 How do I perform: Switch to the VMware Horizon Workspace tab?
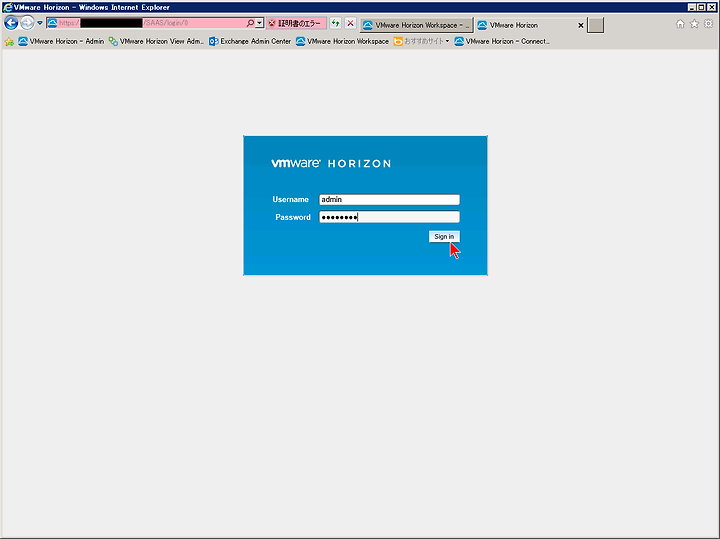(x=416, y=25)
